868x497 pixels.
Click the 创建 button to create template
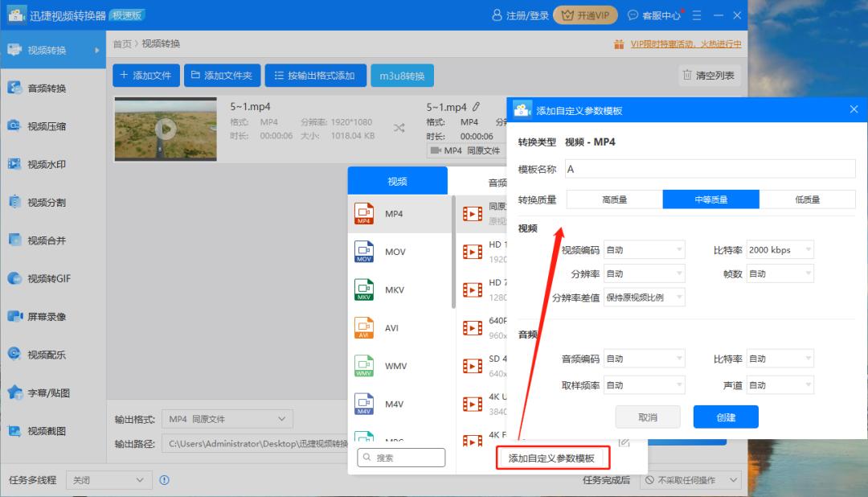(725, 417)
